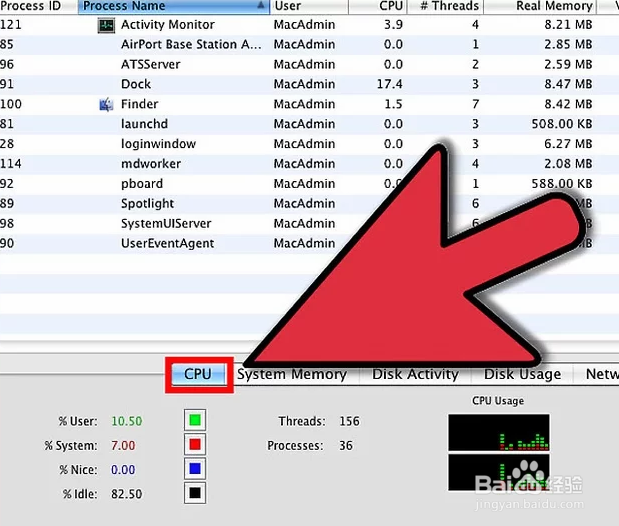Click the % User value 10.50
The height and width of the screenshot is (526, 619).
coord(126,421)
